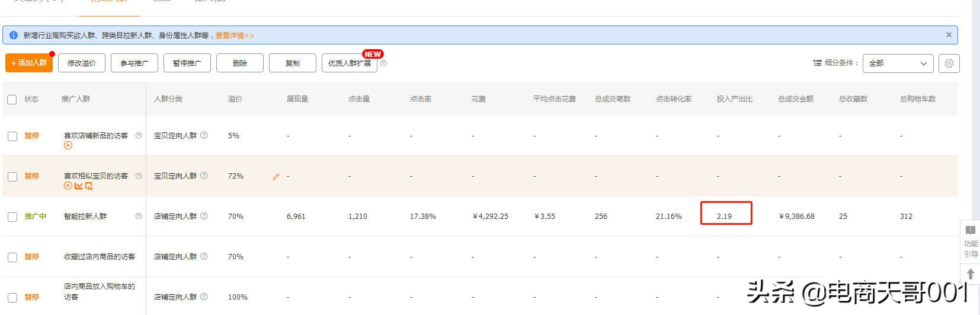Click the 展现量 column header
Image resolution: width=980 pixels, height=315 pixels.
[x=297, y=99]
